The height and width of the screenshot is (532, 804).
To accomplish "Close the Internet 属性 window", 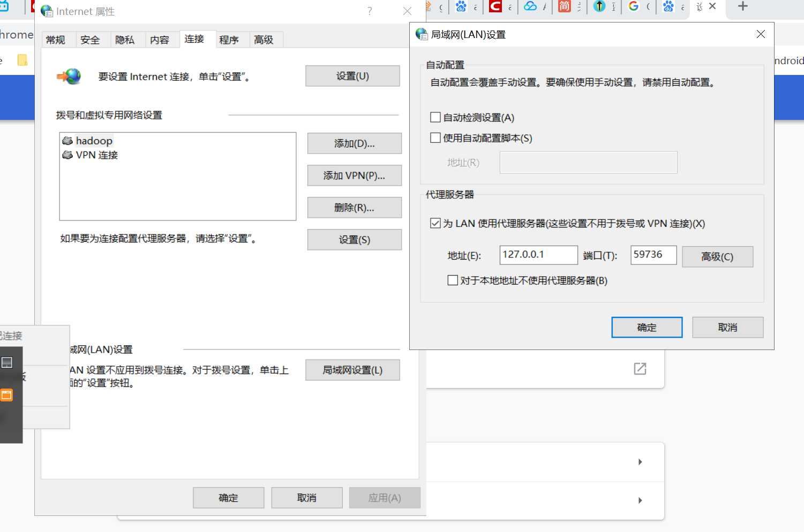I will point(407,11).
